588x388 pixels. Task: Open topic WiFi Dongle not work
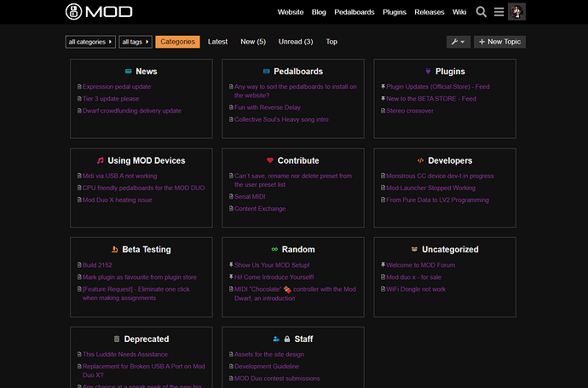point(416,289)
